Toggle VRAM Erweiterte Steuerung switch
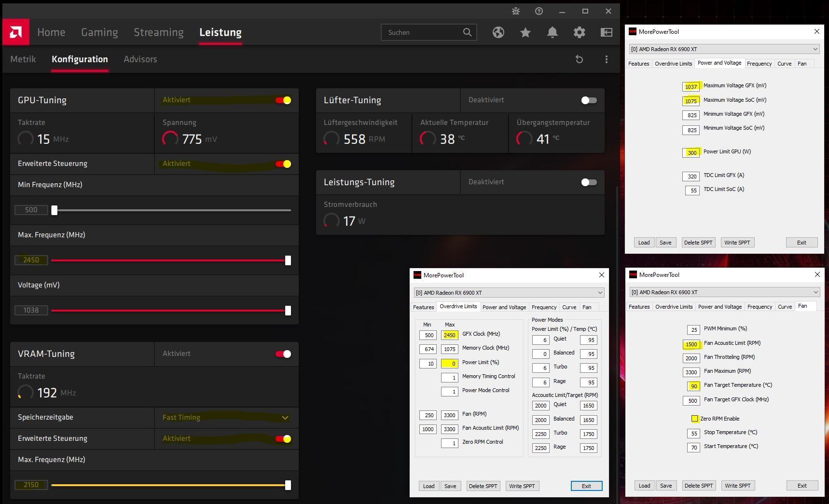The image size is (829, 504). [283, 439]
